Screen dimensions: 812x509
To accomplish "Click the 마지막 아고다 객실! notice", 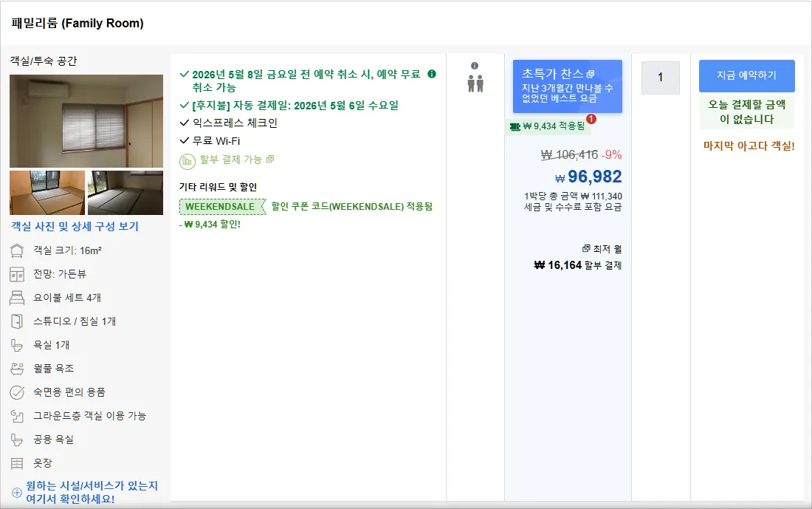I will click(x=749, y=146).
